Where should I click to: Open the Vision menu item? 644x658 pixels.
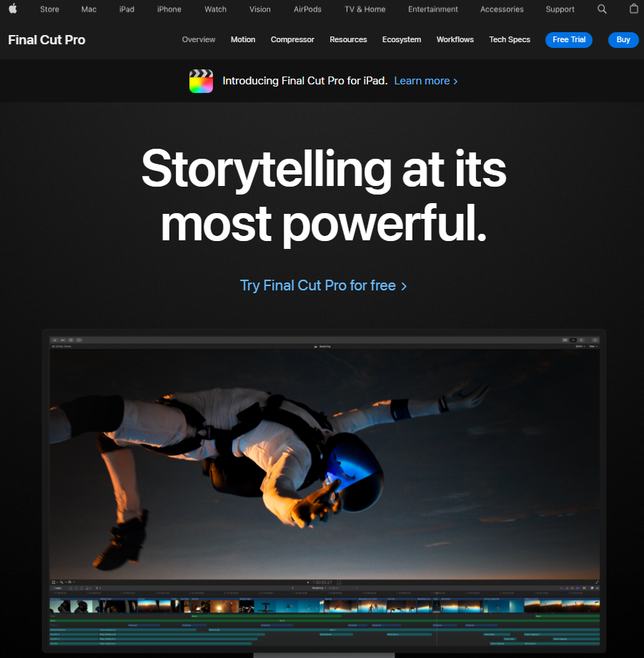[x=260, y=9]
